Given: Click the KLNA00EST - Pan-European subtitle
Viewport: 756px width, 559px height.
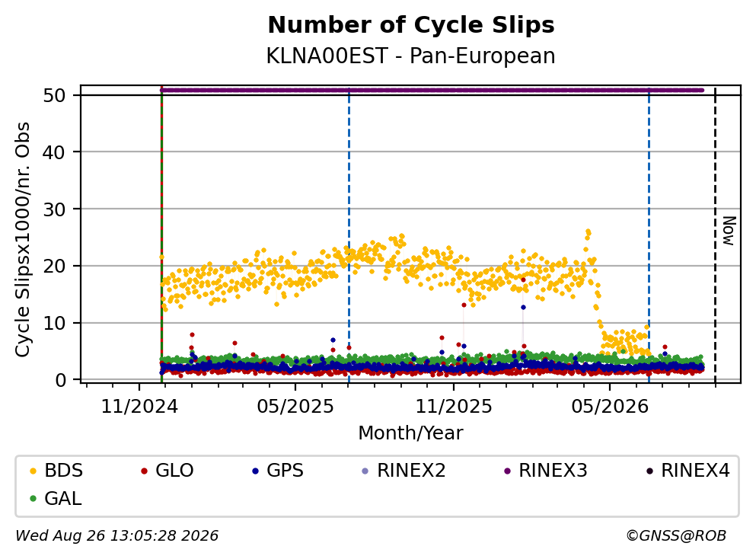Looking at the screenshot, I should (x=411, y=56).
